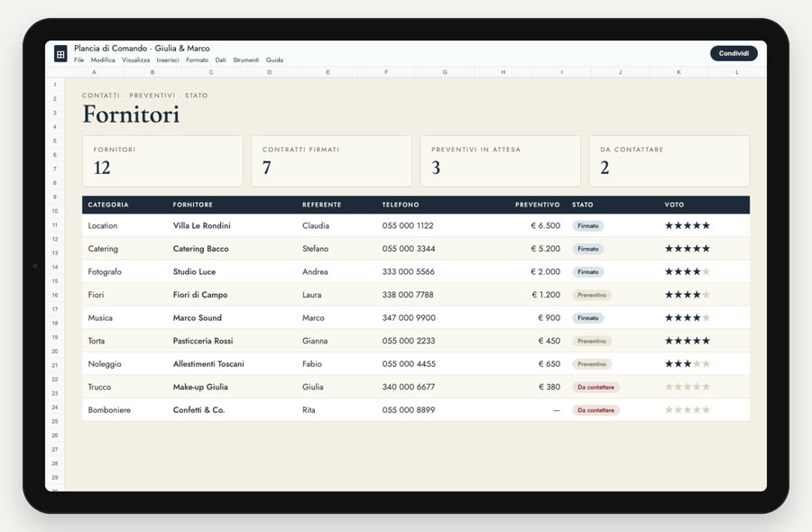Open the Dati menu
This screenshot has height=532, width=812.
(x=221, y=60)
